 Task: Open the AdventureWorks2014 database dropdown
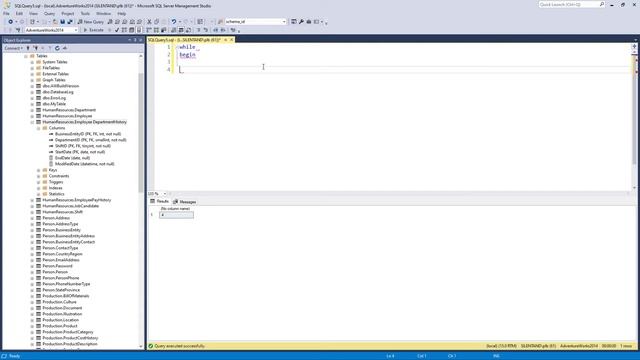(x=76, y=30)
